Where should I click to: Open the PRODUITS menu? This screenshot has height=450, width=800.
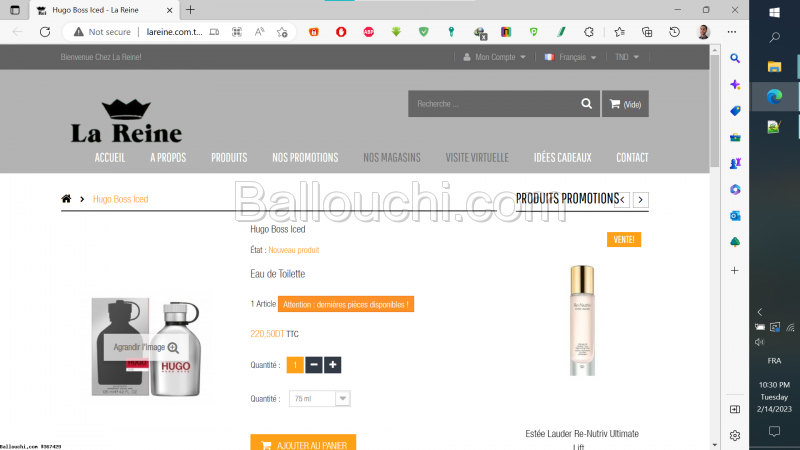click(x=229, y=158)
